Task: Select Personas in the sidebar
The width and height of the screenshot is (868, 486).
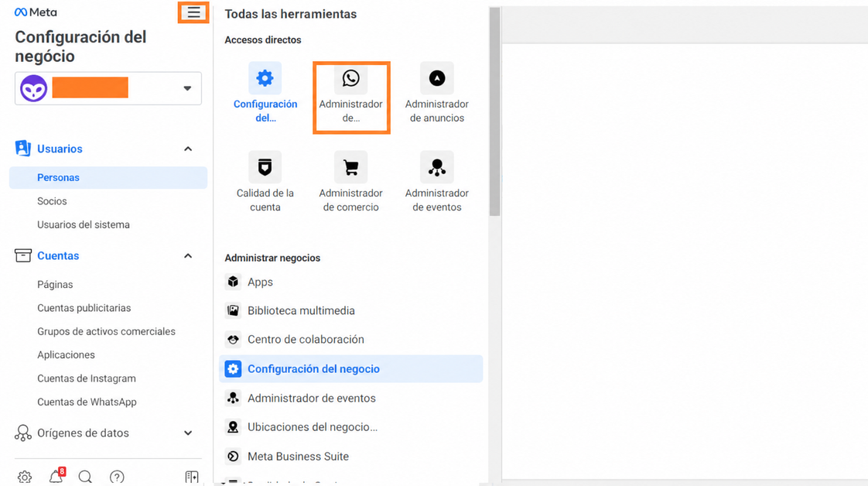Action: pyautogui.click(x=108, y=178)
